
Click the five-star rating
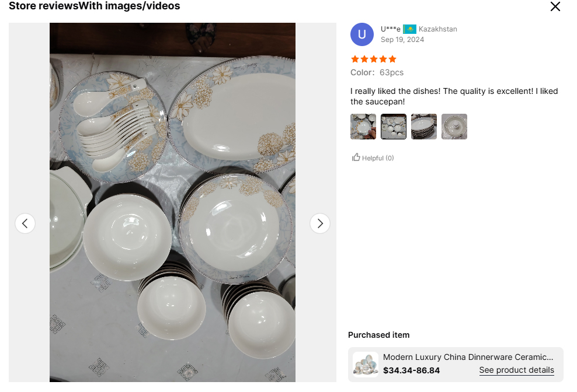coord(373,59)
